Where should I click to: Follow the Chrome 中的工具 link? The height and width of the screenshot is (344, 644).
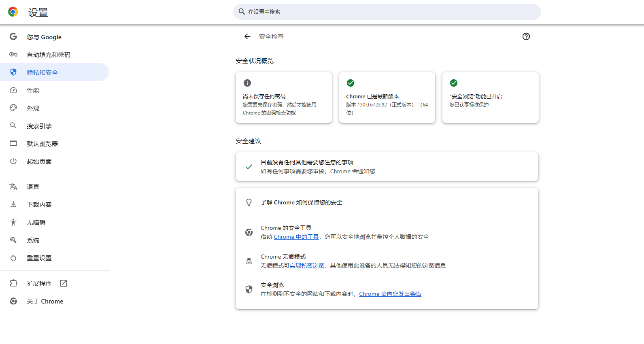[x=296, y=237]
